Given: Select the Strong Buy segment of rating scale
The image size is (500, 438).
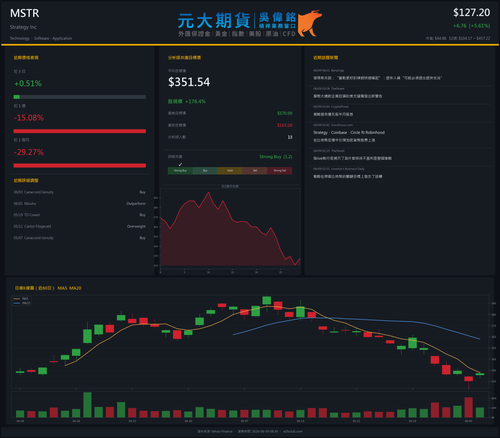Looking at the screenshot, I should point(180,171).
